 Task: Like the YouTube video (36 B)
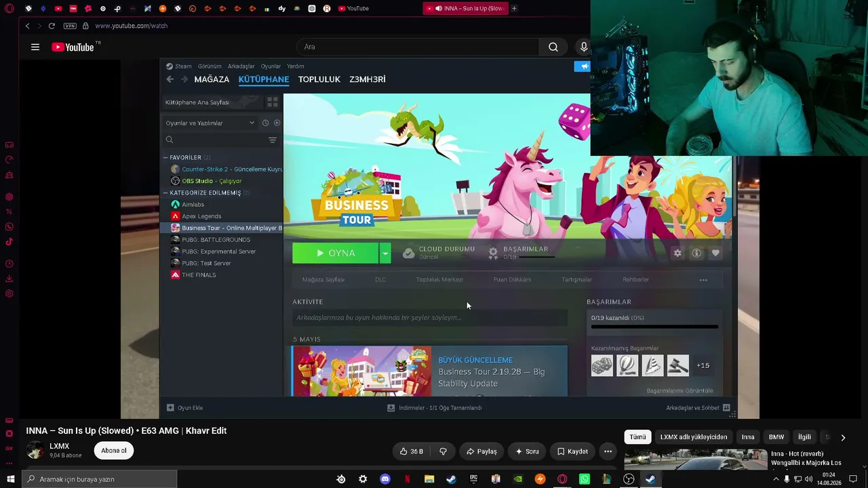tap(411, 451)
